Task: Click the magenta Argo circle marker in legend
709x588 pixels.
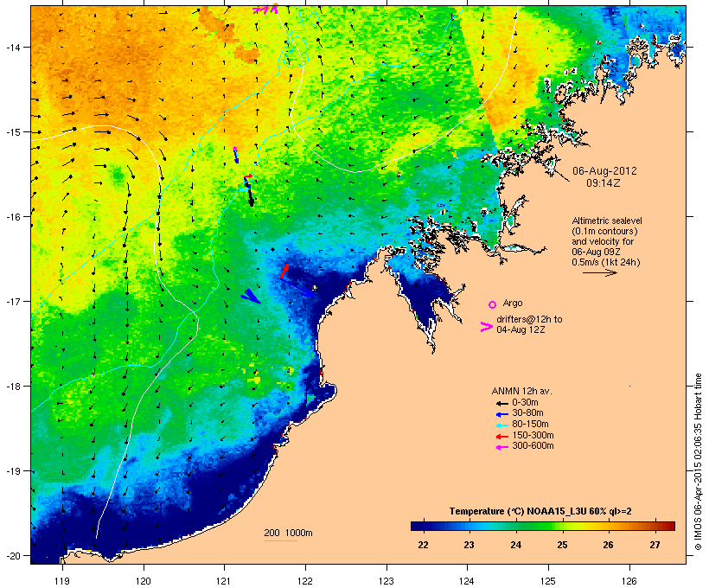Action: [x=493, y=304]
